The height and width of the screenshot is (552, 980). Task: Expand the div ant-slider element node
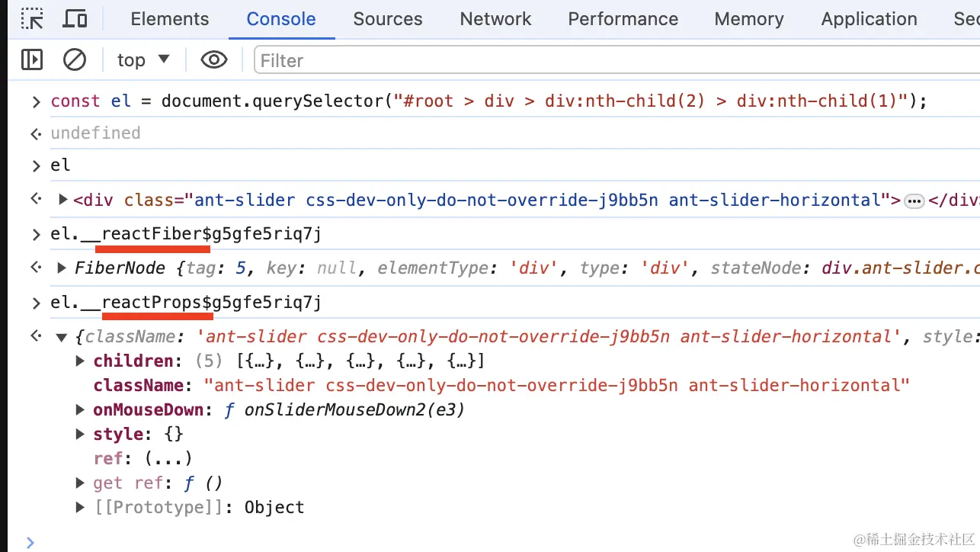(62, 200)
